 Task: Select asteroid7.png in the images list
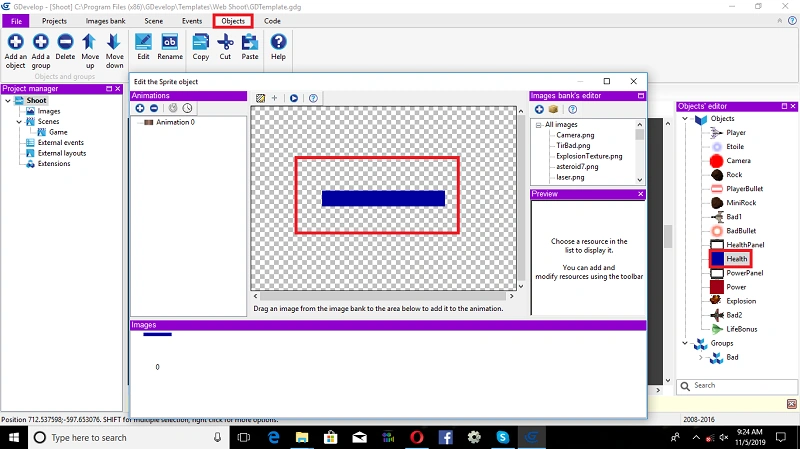[577, 167]
